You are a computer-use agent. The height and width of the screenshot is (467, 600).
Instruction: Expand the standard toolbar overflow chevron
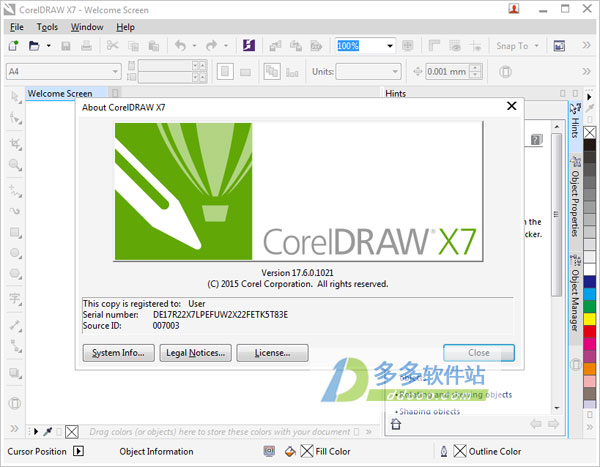[x=586, y=45]
